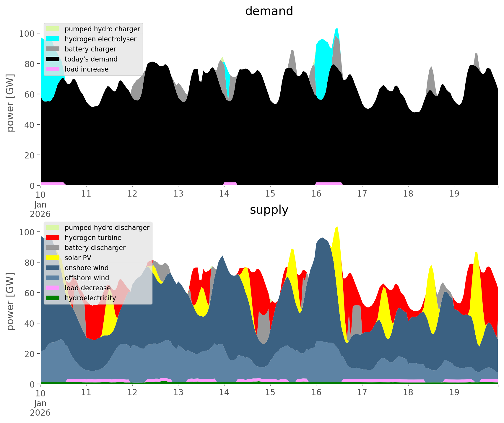Click the day 14 tick on demand chart x-axis

tap(224, 194)
